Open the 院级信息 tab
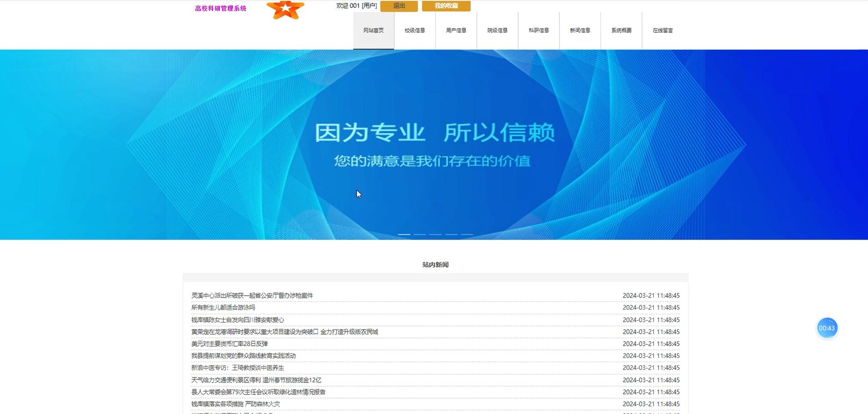868x414 pixels. 497,30
